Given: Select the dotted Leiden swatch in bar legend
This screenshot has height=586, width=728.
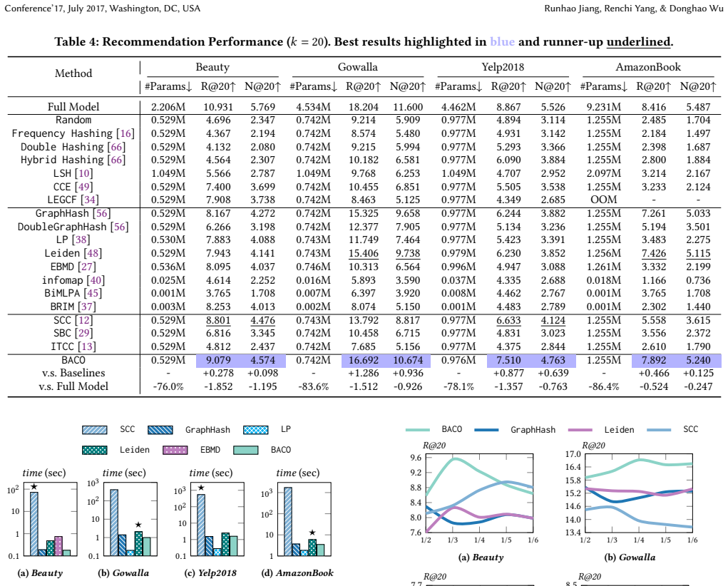Looking at the screenshot, I should pyautogui.click(x=95, y=450).
